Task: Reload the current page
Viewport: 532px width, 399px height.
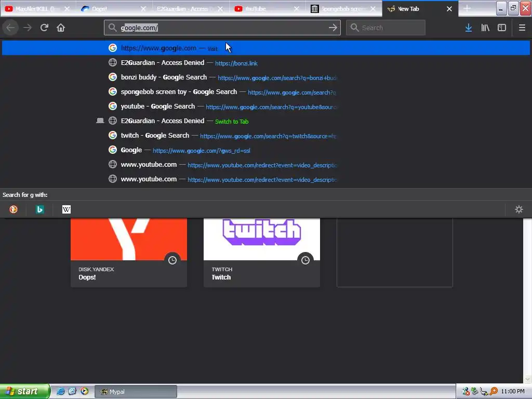Action: tap(44, 28)
